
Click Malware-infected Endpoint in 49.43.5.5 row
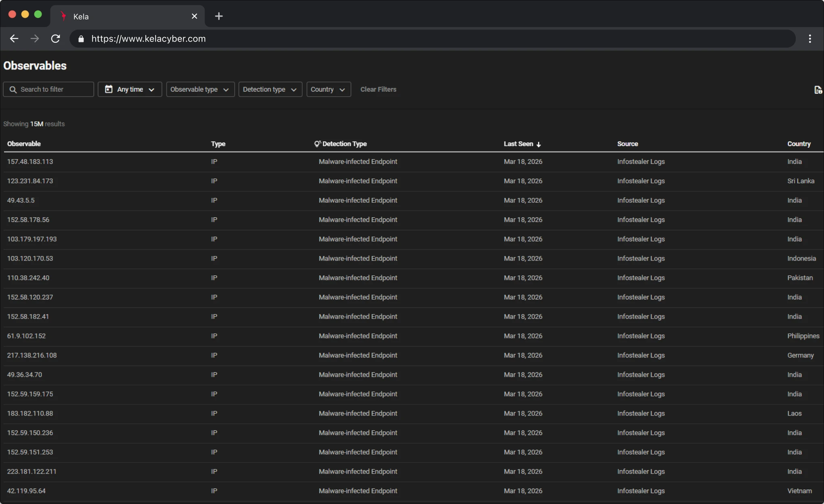click(x=358, y=200)
